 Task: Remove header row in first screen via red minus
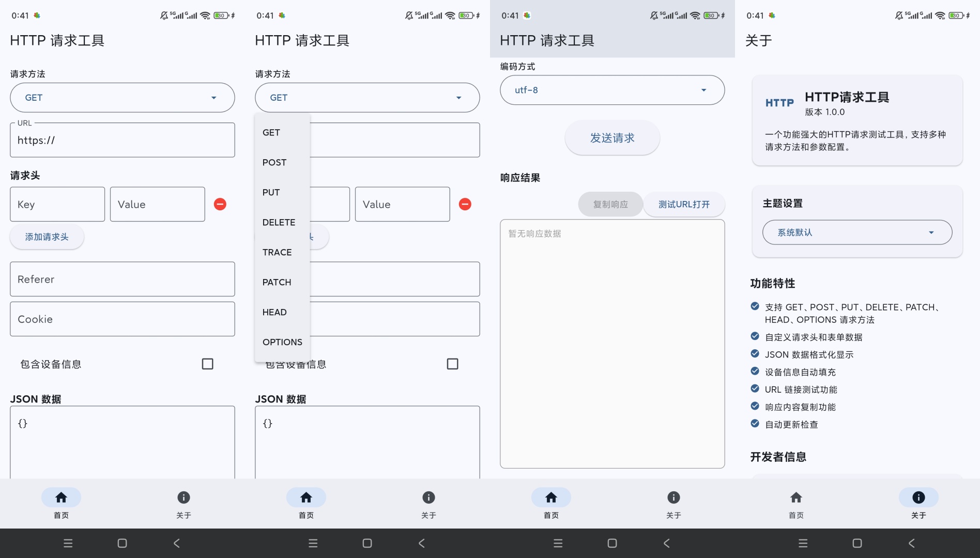coord(220,204)
